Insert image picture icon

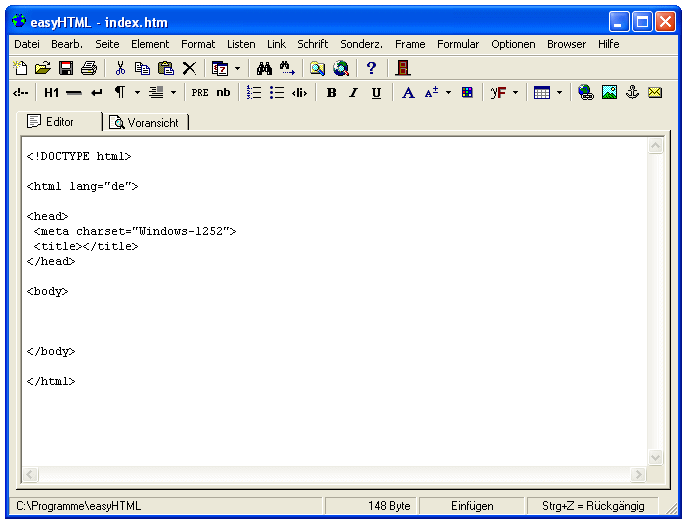609,93
